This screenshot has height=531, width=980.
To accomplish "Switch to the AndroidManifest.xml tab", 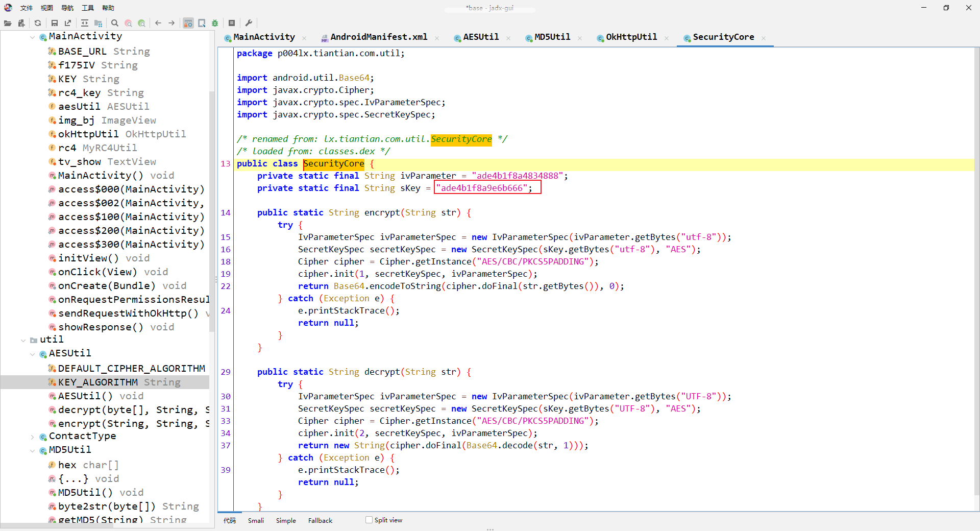I will 378,37.
